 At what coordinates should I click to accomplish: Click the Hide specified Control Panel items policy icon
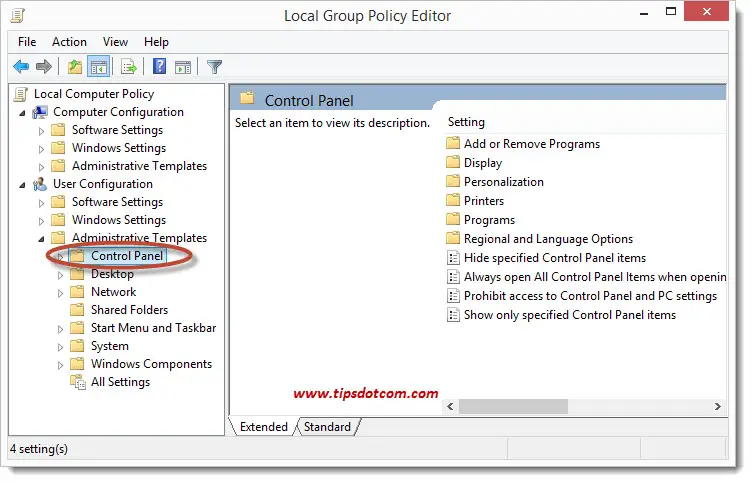453,258
